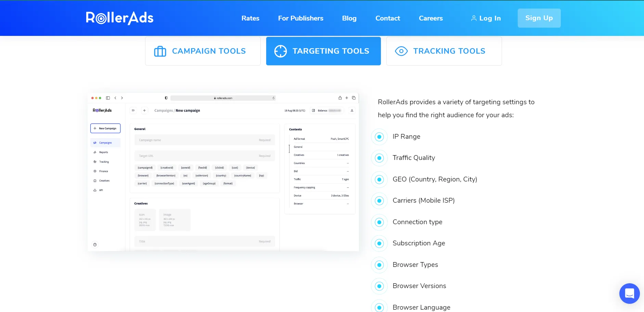Click the Campaign name input field
The image size is (644, 312).
[205, 140]
